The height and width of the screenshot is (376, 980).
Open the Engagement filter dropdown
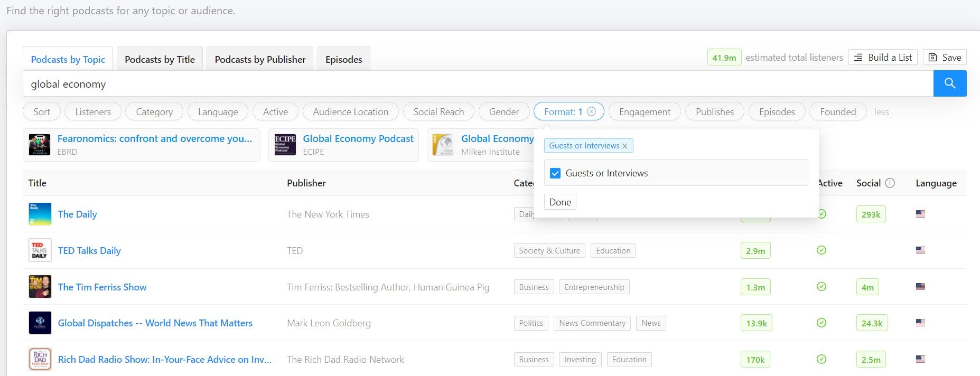[x=645, y=112]
